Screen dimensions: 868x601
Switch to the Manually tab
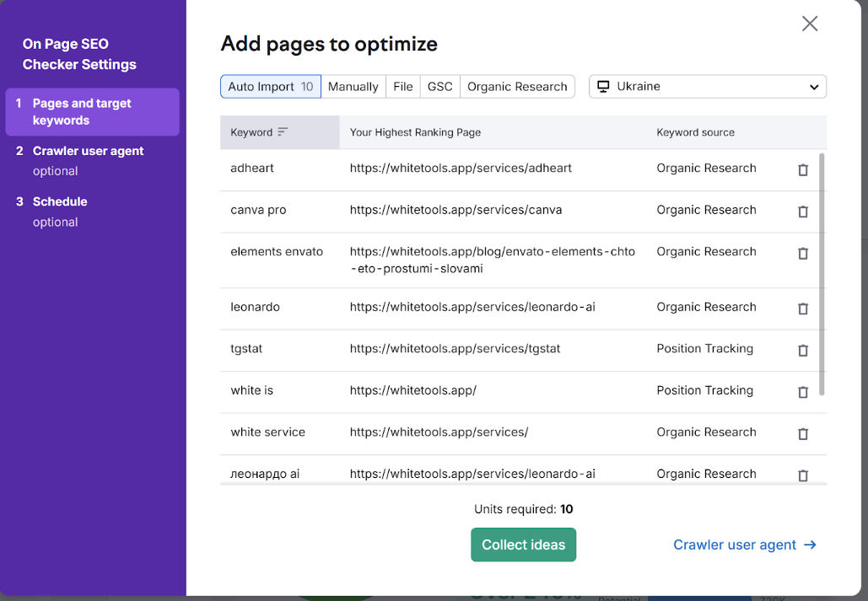tap(353, 87)
